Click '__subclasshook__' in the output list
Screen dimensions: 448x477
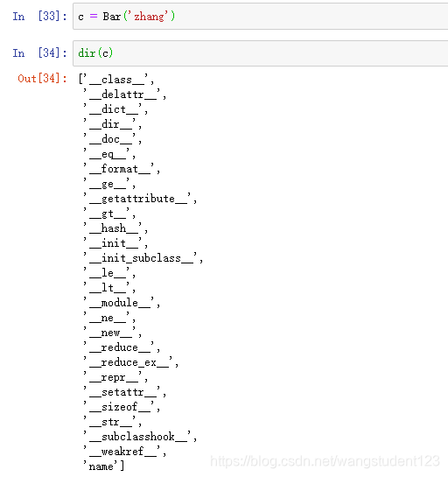[136, 437]
